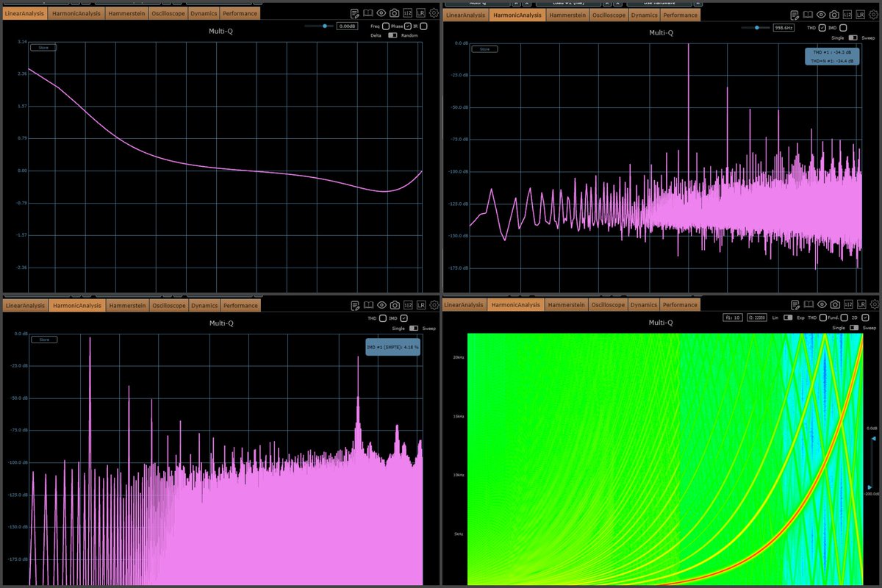
Task: Click the eye icon in top-right THD panel
Action: (821, 14)
